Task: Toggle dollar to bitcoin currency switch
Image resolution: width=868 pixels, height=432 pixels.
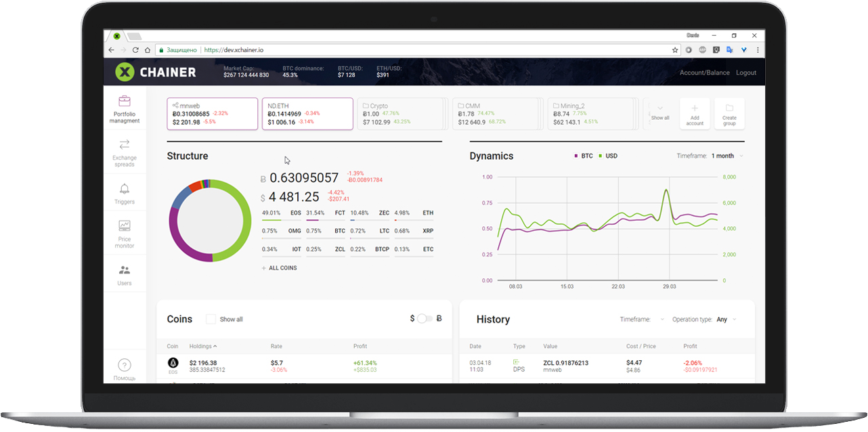Action: tap(425, 318)
